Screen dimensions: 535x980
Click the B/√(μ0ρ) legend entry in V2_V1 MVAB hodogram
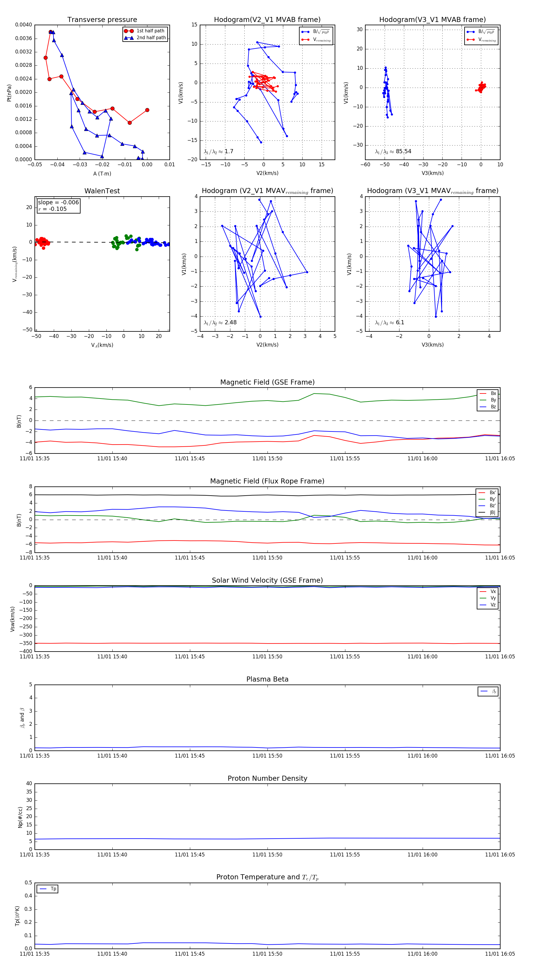[316, 32]
